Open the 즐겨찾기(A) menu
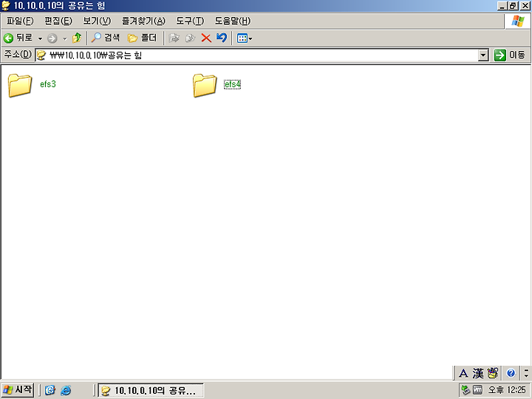This screenshot has width=532, height=399. tap(143, 21)
